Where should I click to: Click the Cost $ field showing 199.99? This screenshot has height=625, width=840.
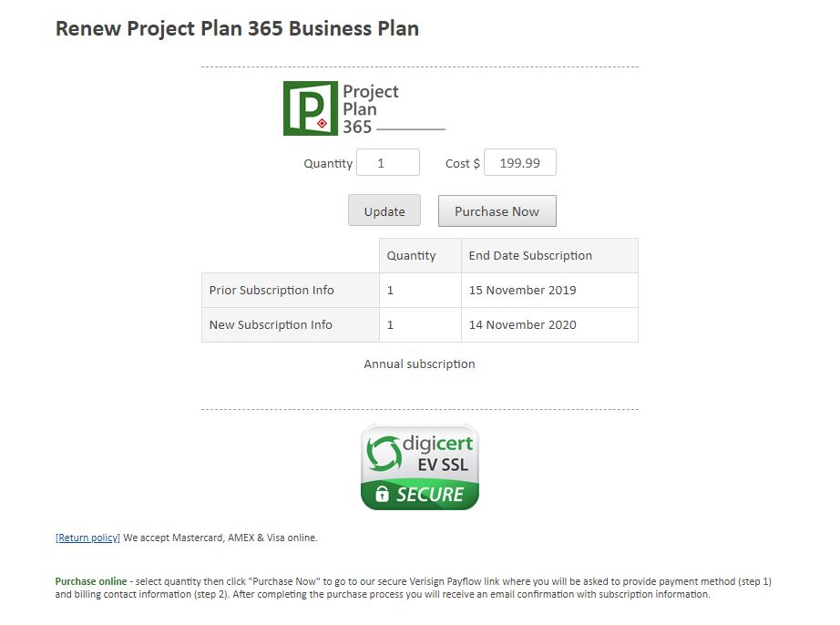[519, 163]
